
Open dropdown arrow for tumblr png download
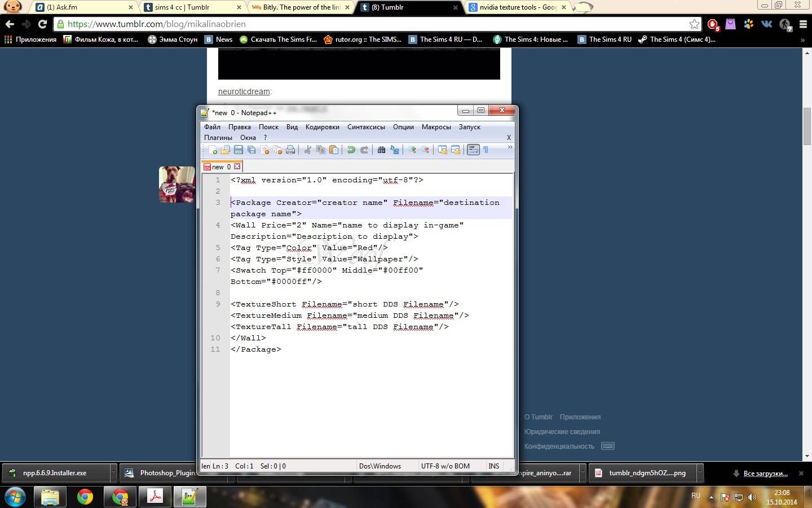[x=700, y=473]
